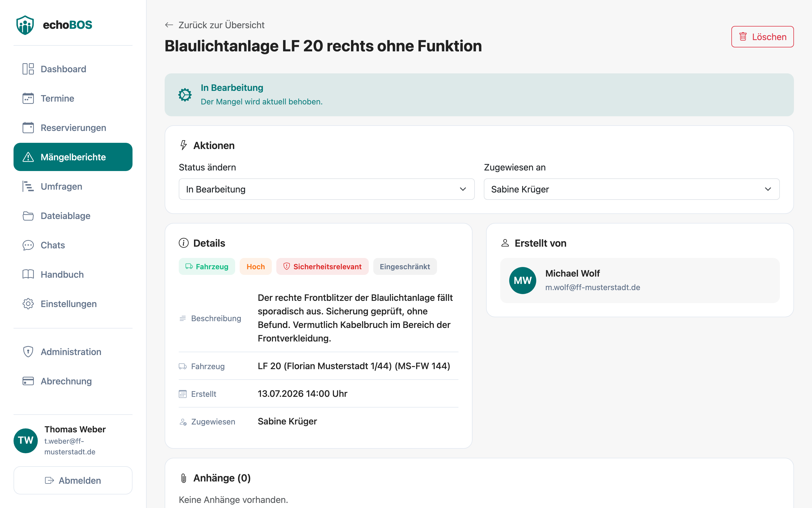Click the Löschen button

click(762, 37)
